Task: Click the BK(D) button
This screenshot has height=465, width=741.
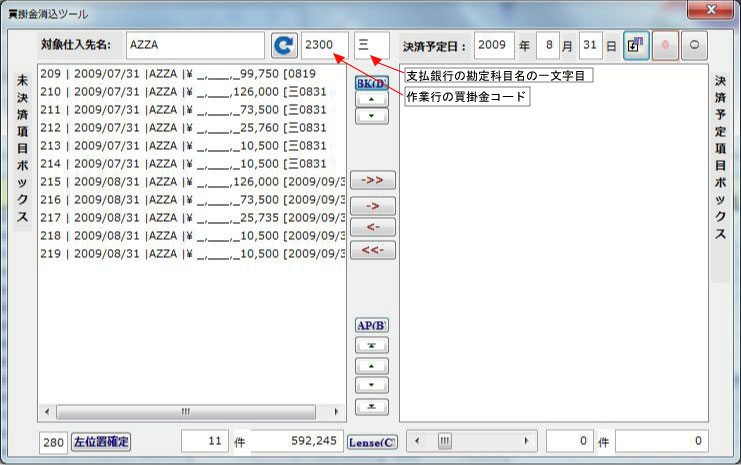Action: 372,83
